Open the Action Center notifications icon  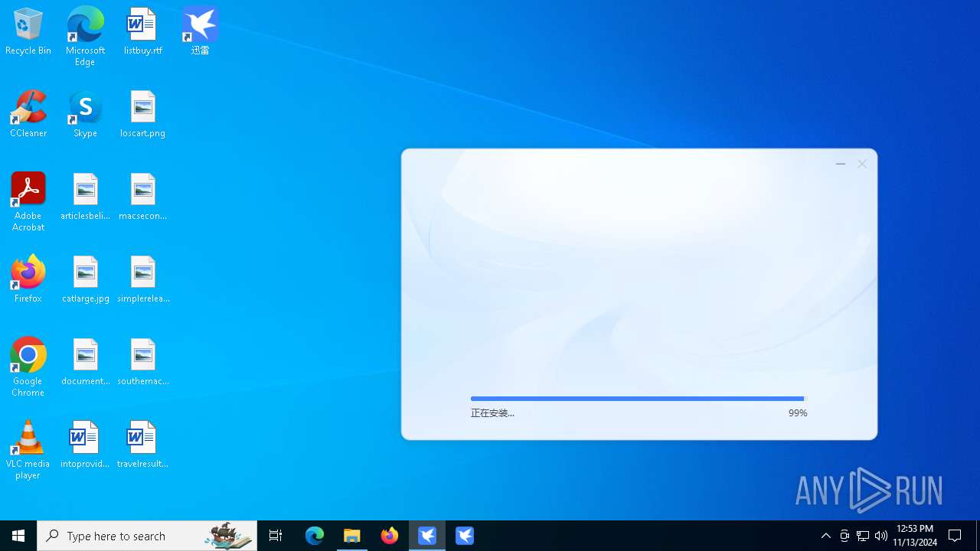tap(955, 536)
